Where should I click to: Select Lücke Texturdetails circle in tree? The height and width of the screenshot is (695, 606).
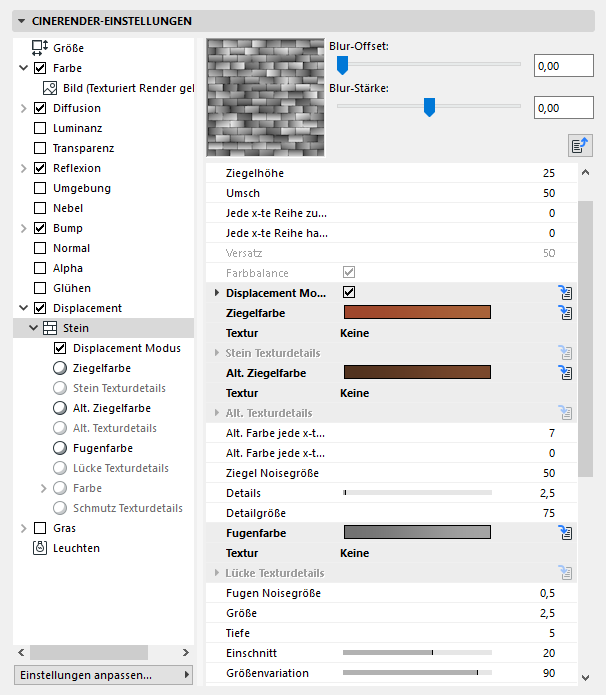[60, 468]
